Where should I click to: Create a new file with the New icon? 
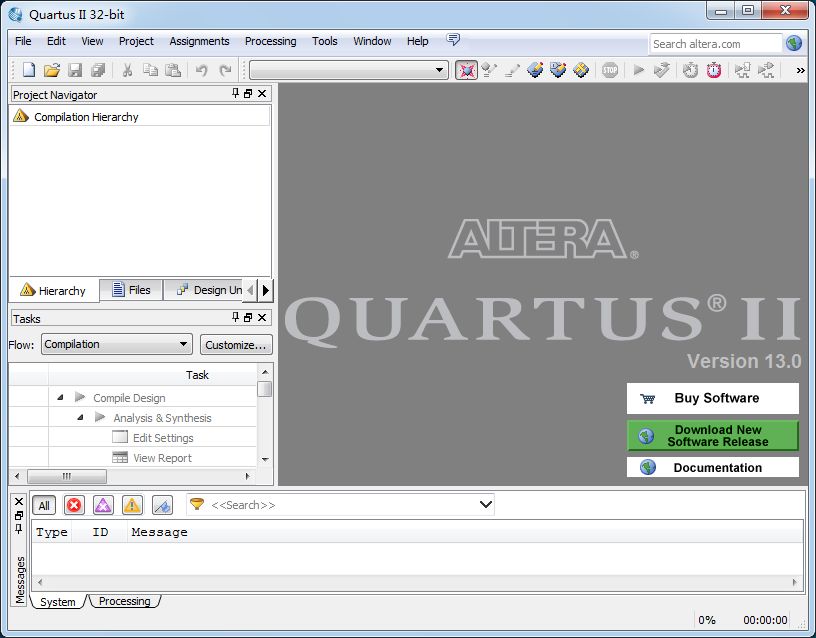(x=29, y=70)
